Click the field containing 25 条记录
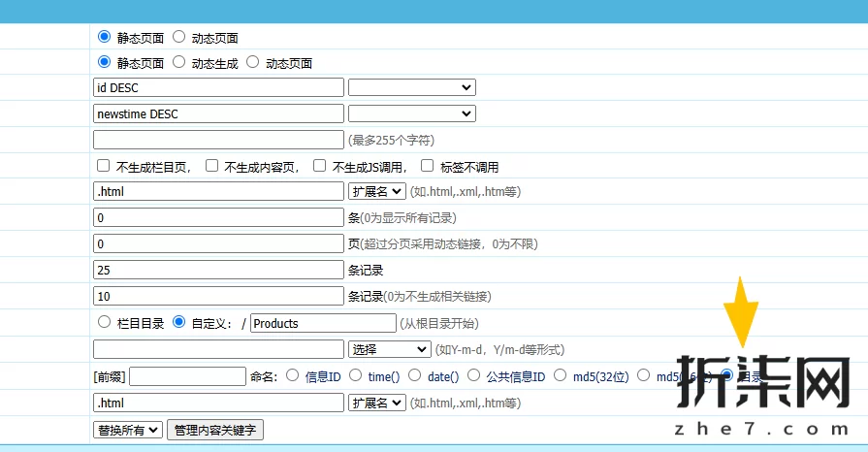This screenshot has height=452, width=868. [x=218, y=270]
